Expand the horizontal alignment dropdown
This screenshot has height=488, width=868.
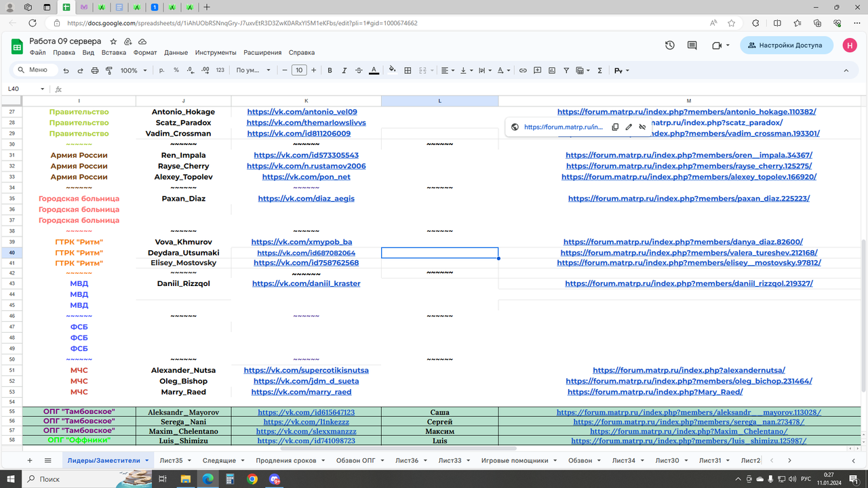pyautogui.click(x=453, y=70)
